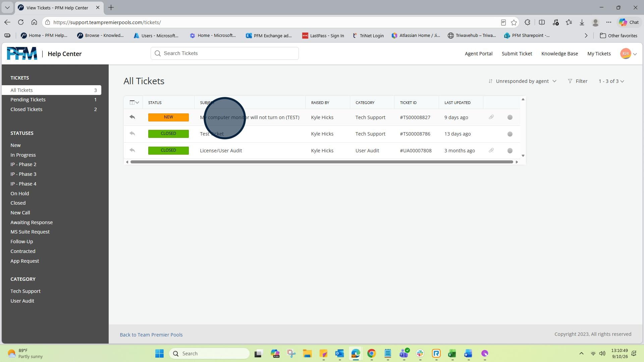Open My Tickets nav item

click(599, 54)
